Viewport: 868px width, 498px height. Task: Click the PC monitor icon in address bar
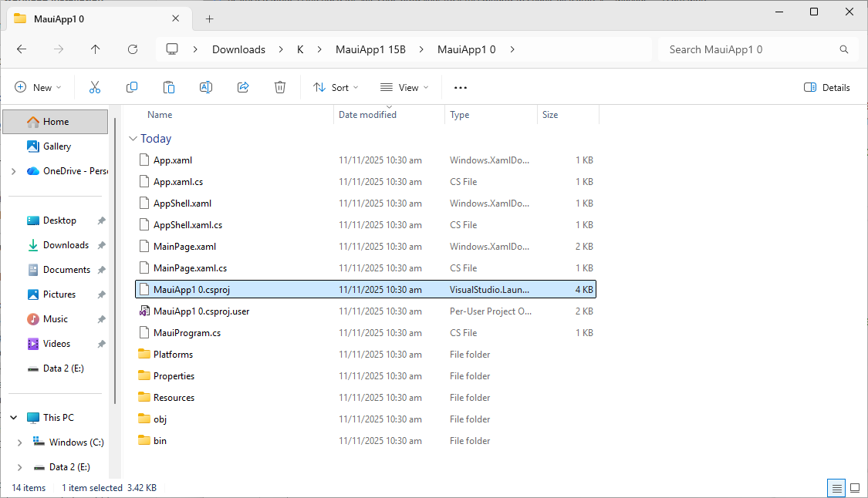[172, 49]
